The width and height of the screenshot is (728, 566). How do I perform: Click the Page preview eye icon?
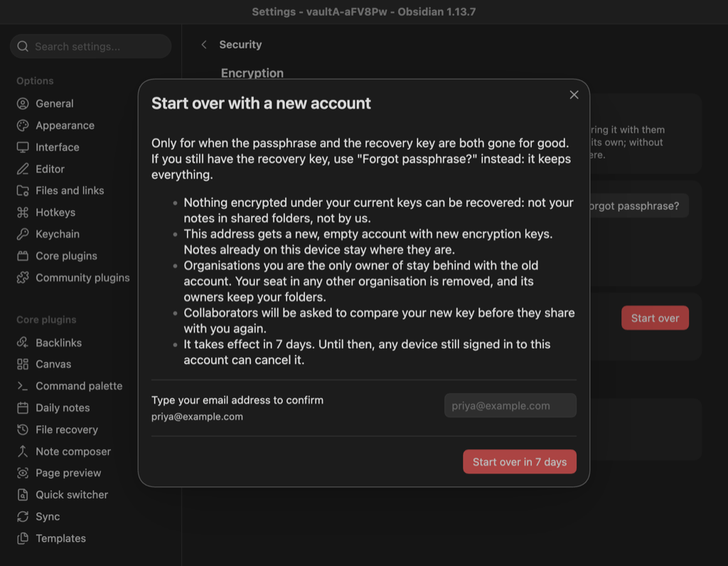(23, 473)
